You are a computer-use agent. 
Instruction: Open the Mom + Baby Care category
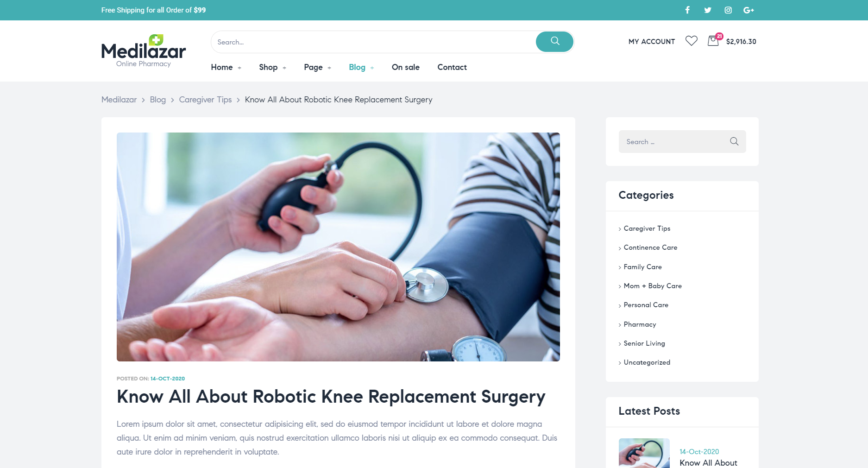653,286
